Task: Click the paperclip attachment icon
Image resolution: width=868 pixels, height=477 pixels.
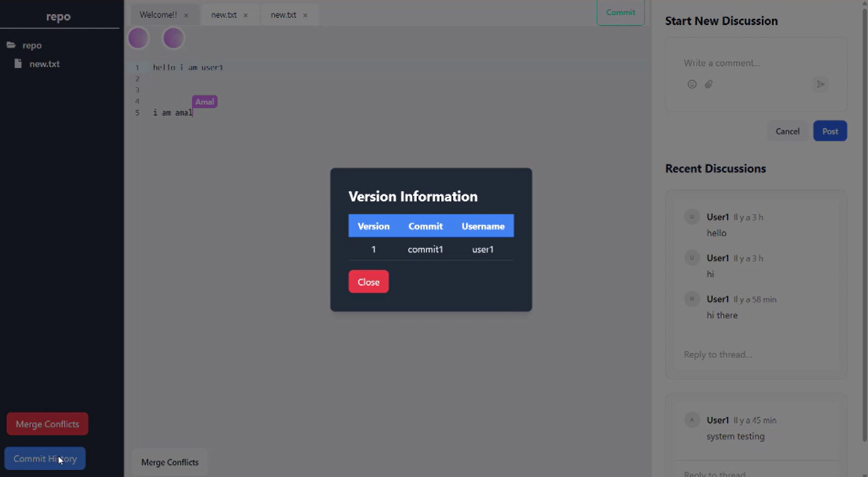Action: point(709,84)
